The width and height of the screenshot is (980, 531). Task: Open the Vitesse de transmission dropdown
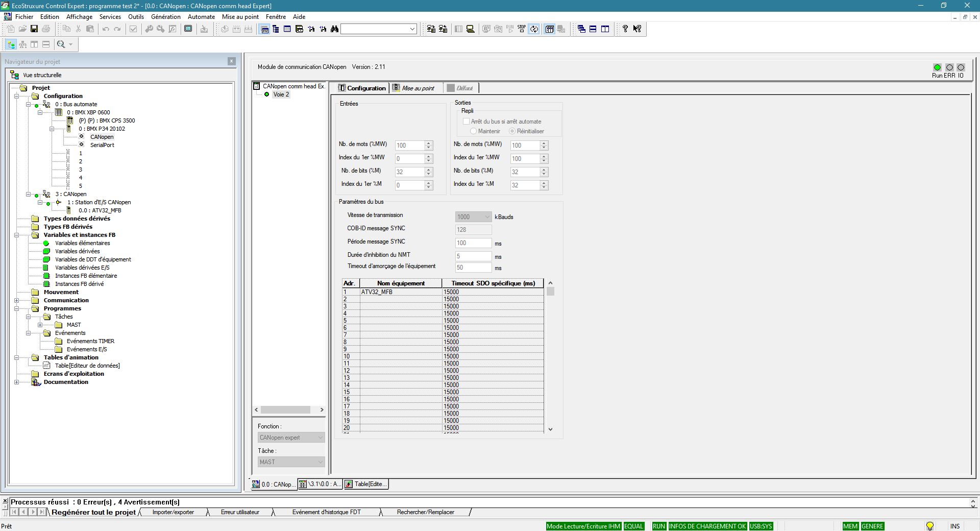tap(473, 217)
